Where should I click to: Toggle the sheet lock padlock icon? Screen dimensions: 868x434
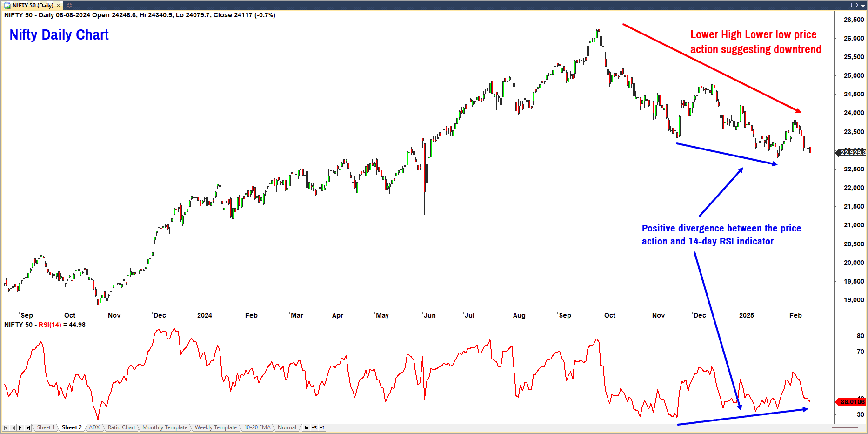(x=306, y=427)
